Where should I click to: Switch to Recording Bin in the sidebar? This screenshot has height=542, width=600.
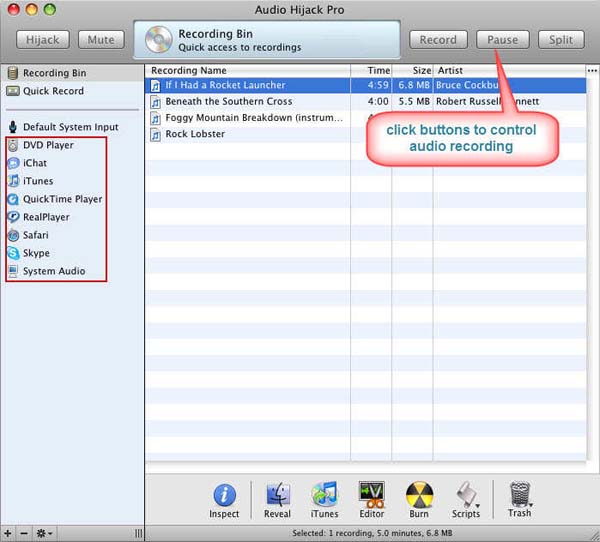pos(54,73)
